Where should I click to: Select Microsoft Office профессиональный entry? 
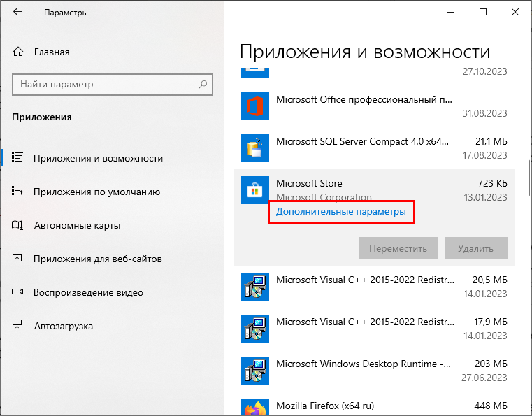[364, 100]
